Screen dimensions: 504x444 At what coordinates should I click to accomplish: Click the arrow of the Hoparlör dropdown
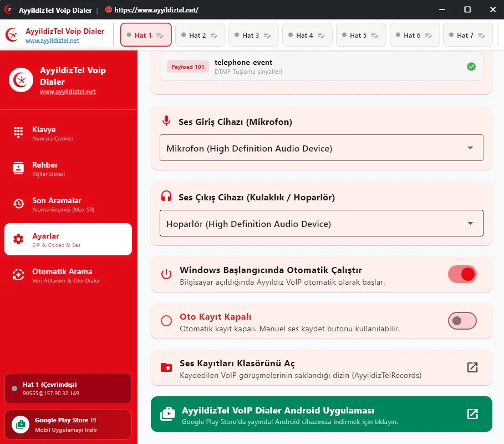pyautogui.click(x=470, y=223)
